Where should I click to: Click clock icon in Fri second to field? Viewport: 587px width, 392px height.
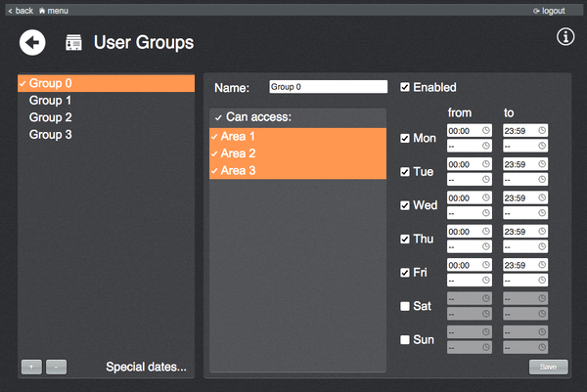pos(542,281)
